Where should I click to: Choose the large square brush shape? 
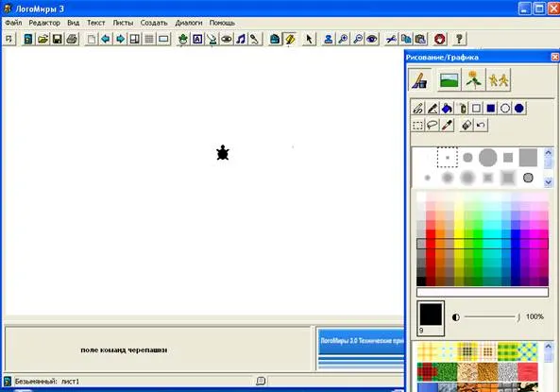click(528, 157)
